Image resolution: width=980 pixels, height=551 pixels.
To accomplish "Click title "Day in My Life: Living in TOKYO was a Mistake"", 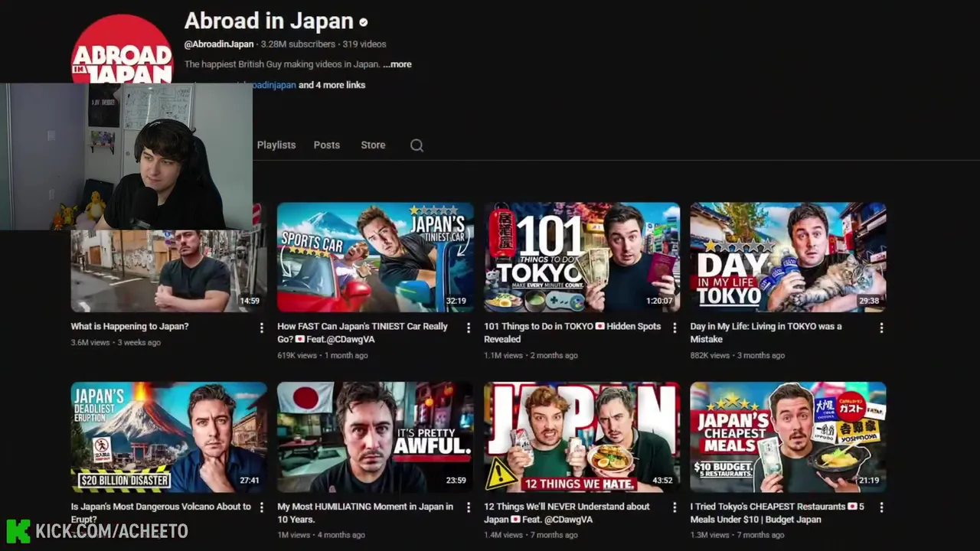I will tap(766, 333).
